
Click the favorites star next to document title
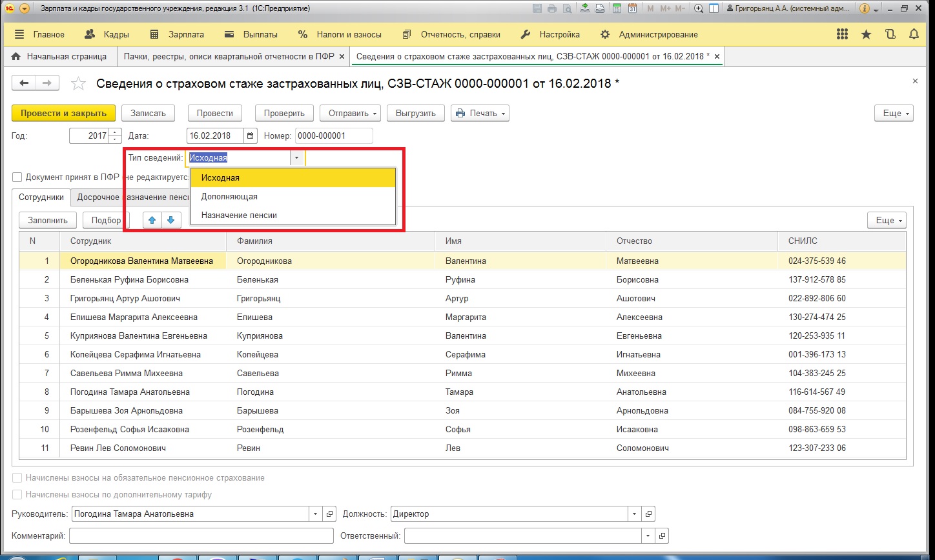(78, 83)
